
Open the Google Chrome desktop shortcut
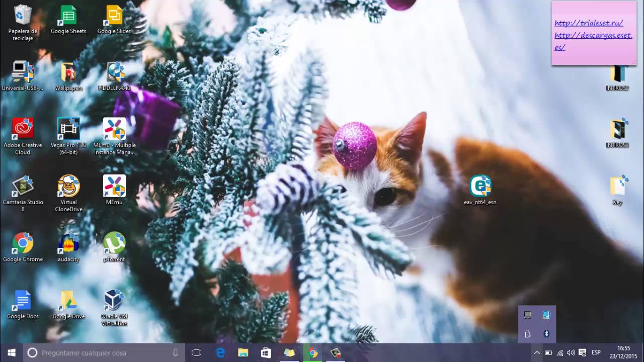23,247
